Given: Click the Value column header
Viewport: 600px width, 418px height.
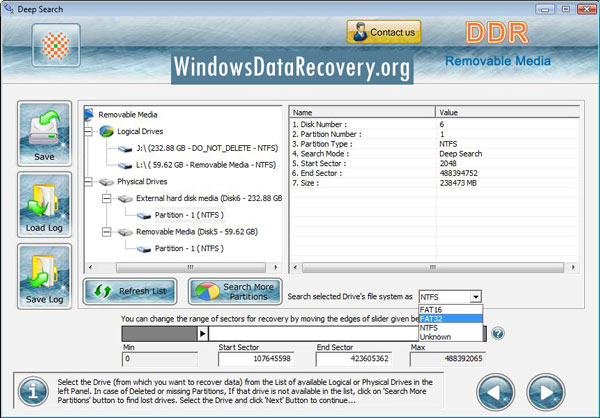Looking at the screenshot, I should click(507, 112).
